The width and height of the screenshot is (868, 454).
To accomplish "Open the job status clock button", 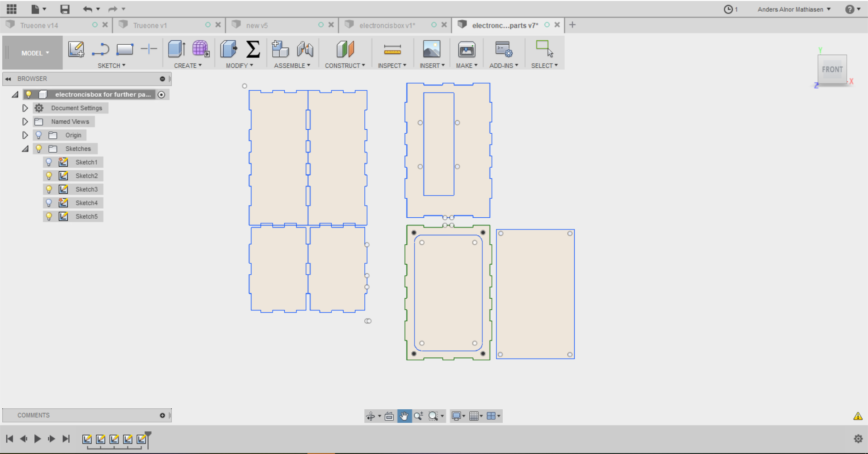I will click(x=731, y=9).
